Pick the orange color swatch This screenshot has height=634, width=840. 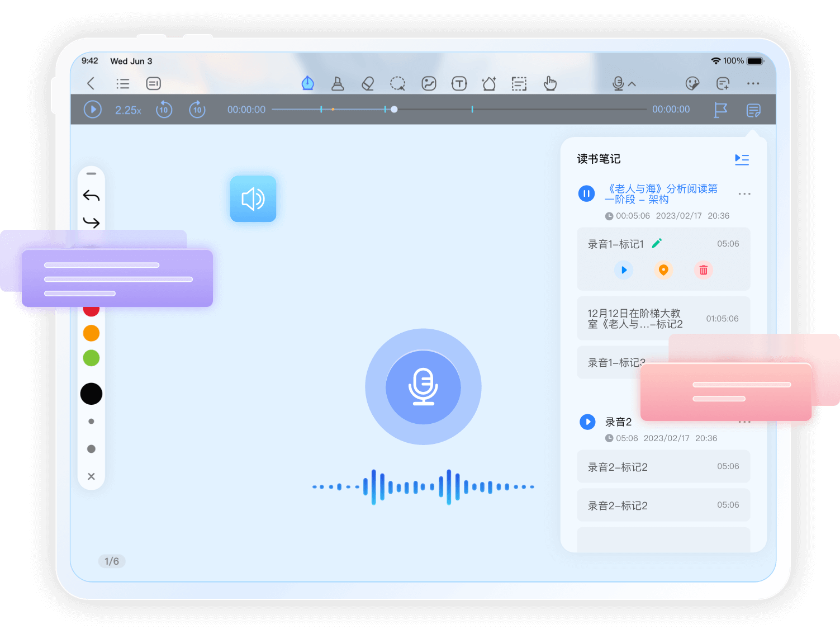pos(91,333)
